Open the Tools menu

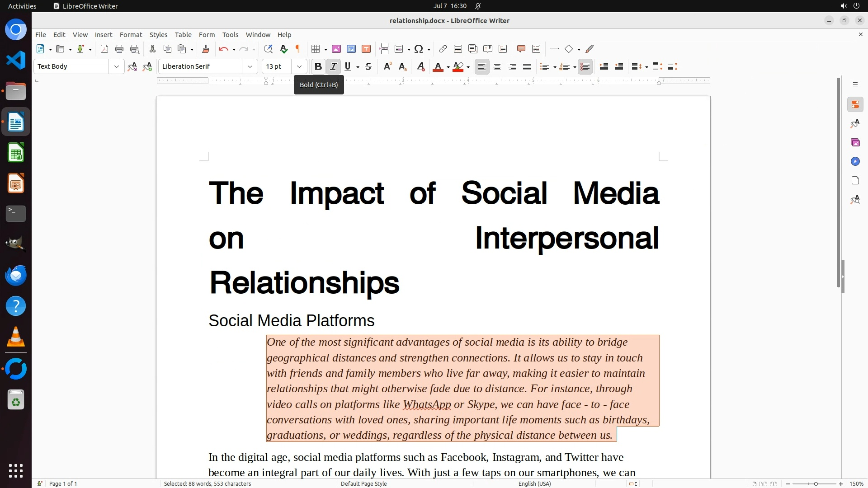tap(230, 34)
